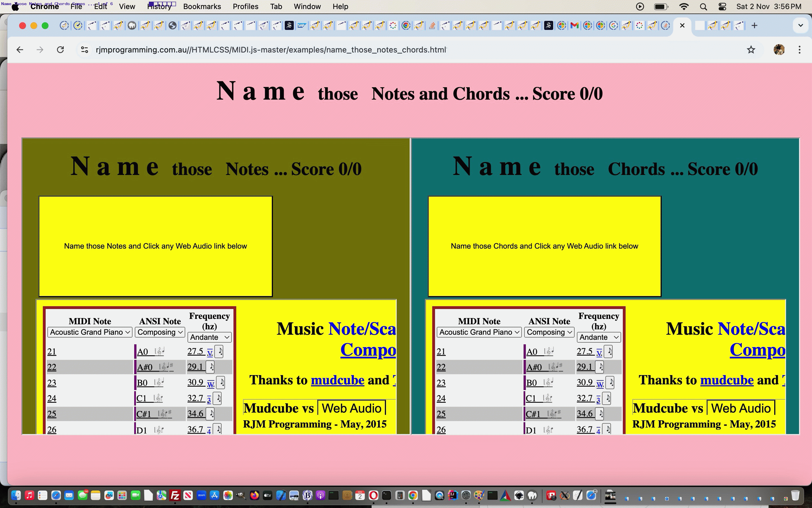The height and width of the screenshot is (508, 812).
Task: Open the site information icon in address bar
Action: [84, 50]
